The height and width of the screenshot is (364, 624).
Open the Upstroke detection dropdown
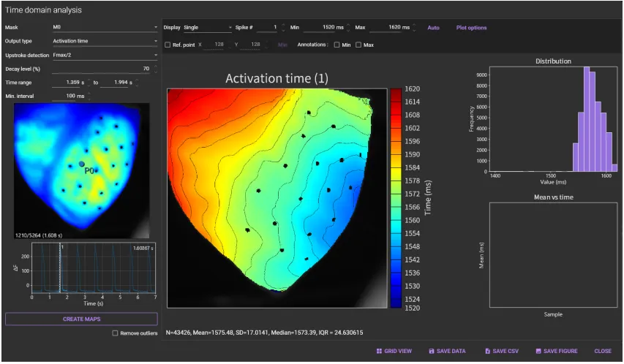104,55
